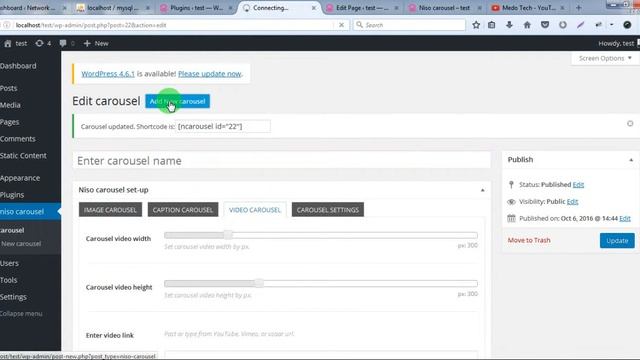Bookmark this page with the star icon
Viewport: 640px width, 360px height.
coord(476,25)
